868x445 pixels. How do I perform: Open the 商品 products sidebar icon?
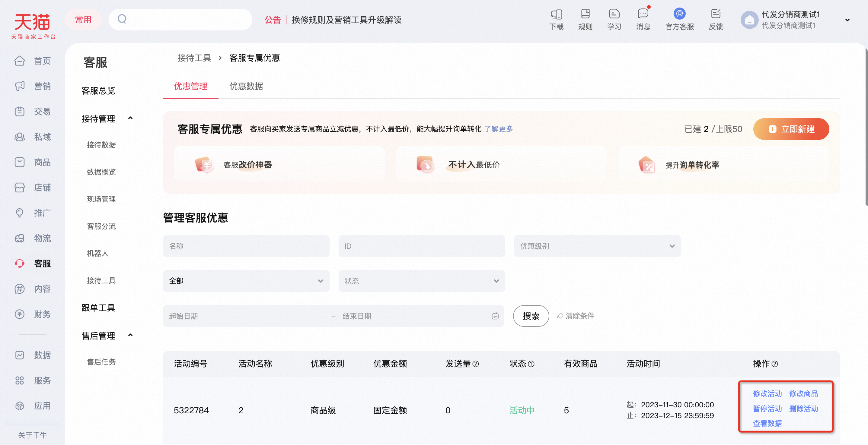(20, 162)
